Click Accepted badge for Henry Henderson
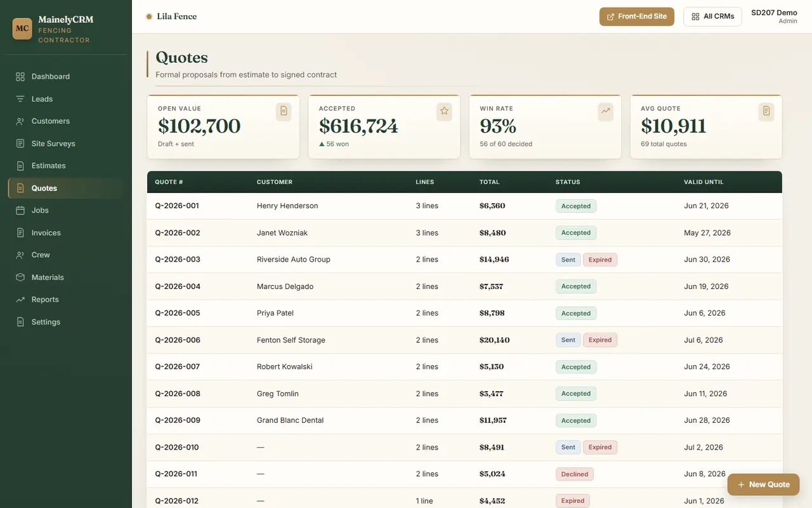Screen dimensions: 812x508 (576, 206)
